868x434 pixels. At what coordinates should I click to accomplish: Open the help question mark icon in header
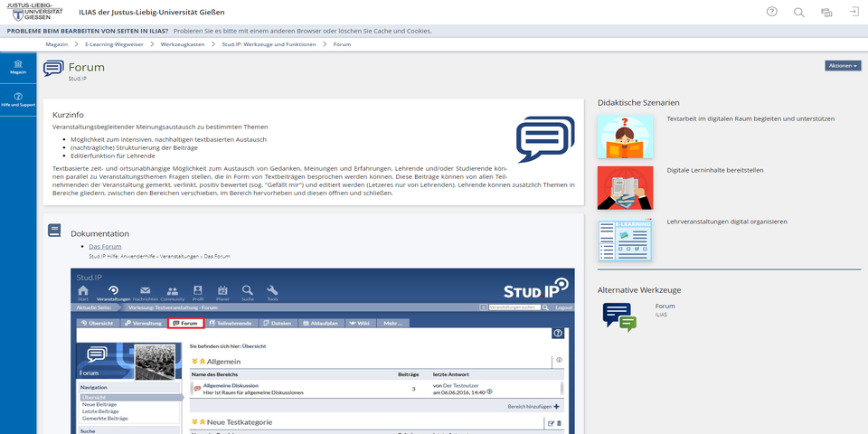771,12
